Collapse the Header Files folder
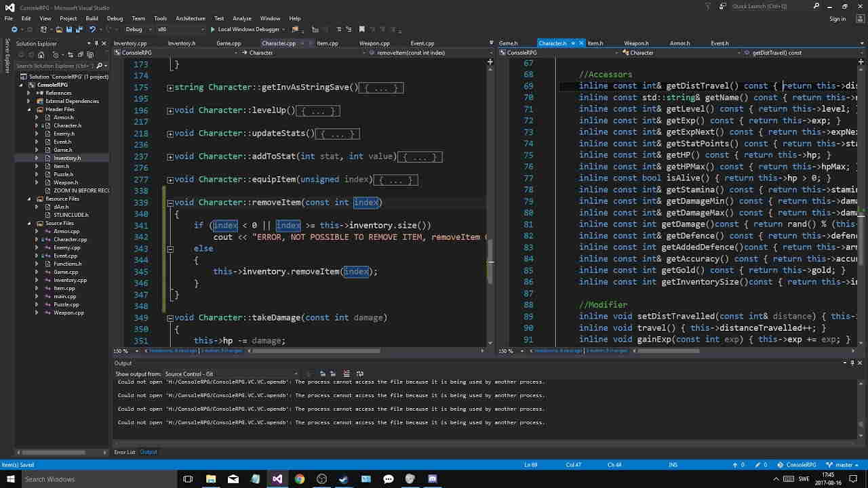This screenshot has width=868, height=488. click(29, 109)
